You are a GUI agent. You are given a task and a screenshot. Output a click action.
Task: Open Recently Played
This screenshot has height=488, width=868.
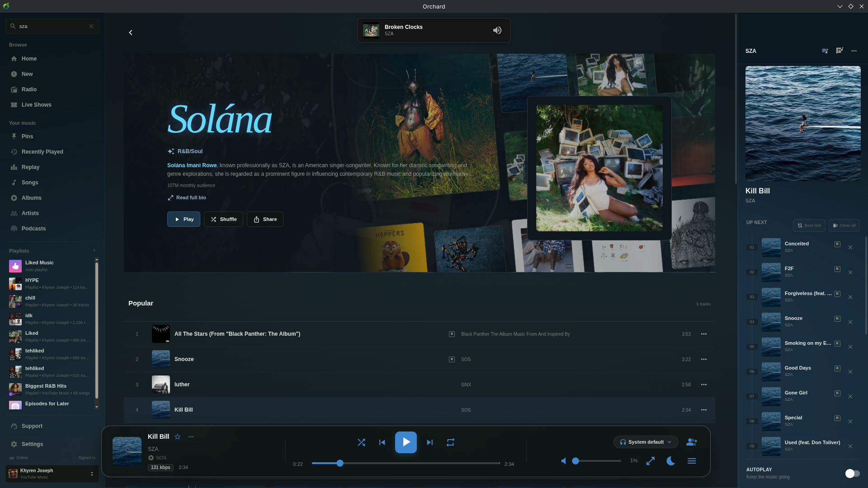point(52,152)
